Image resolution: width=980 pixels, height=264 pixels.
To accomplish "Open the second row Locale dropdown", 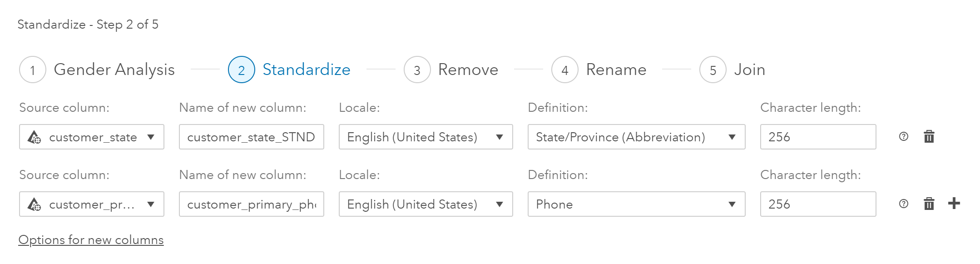I will 426,204.
